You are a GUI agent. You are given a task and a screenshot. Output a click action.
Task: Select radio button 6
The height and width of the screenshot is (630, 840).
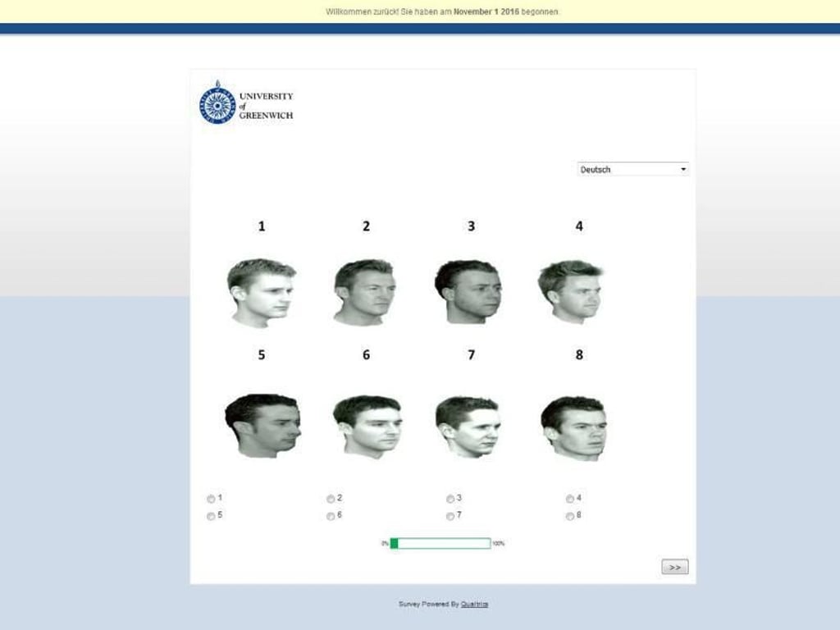(x=331, y=515)
